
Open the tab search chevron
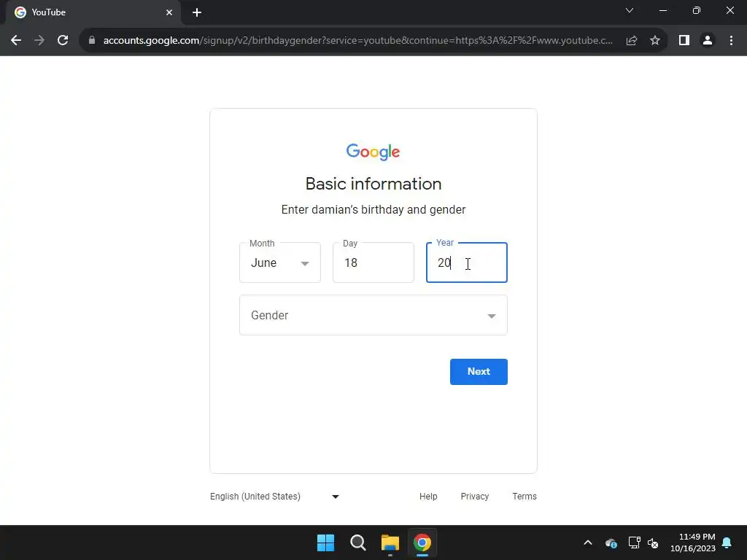coord(630,10)
